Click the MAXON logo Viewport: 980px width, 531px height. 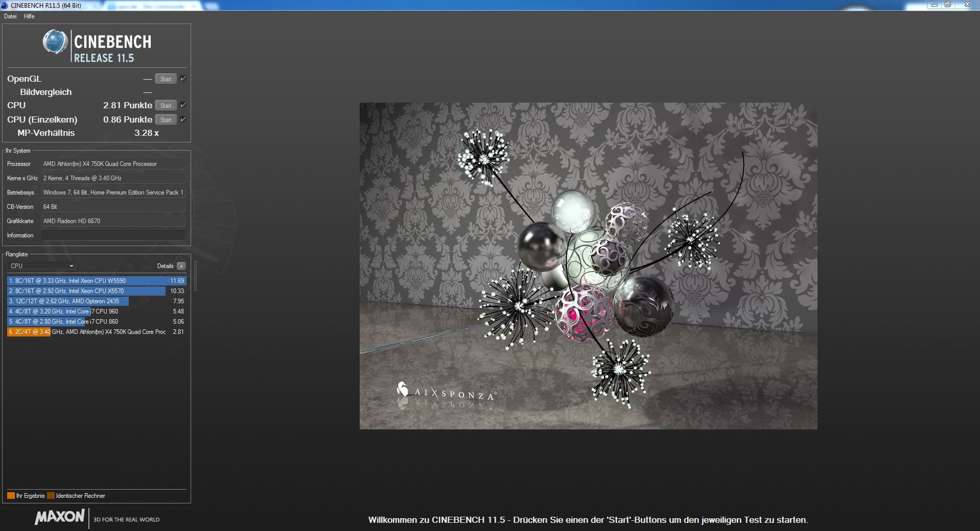59,517
